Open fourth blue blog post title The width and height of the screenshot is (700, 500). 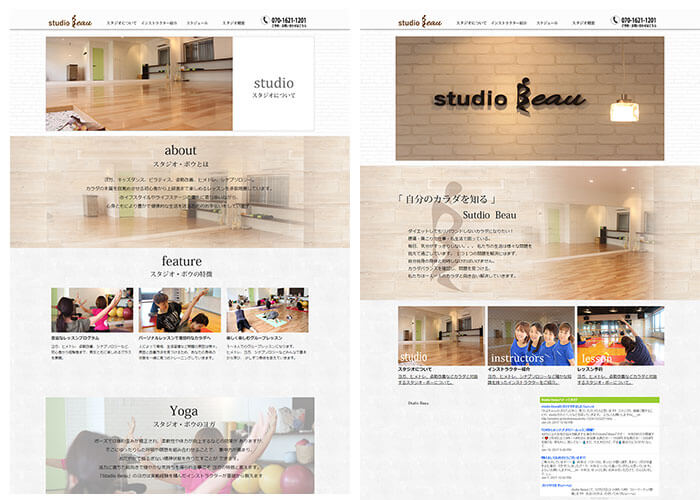[557, 485]
